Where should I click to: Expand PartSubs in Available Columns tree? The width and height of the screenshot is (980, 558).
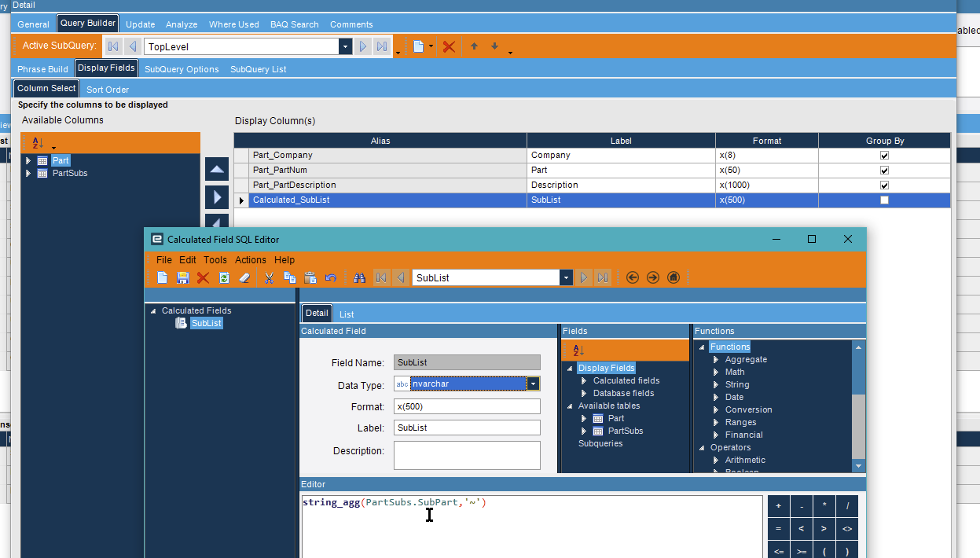[29, 173]
